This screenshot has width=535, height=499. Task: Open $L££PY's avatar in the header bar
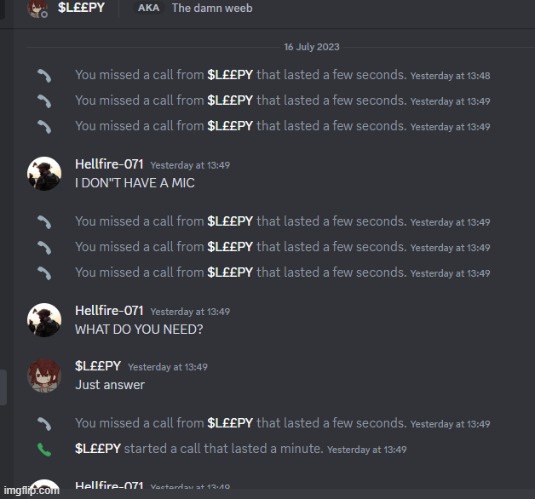[38, 8]
